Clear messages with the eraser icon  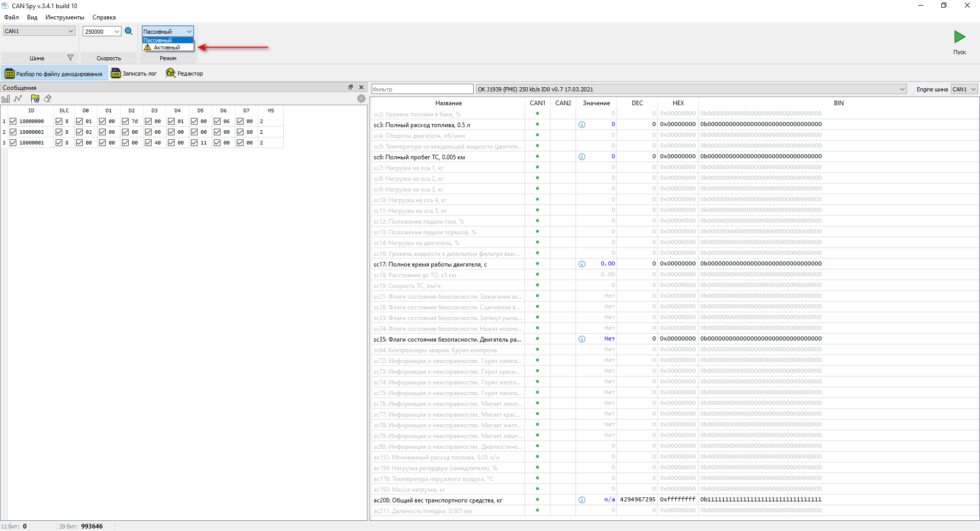point(47,99)
